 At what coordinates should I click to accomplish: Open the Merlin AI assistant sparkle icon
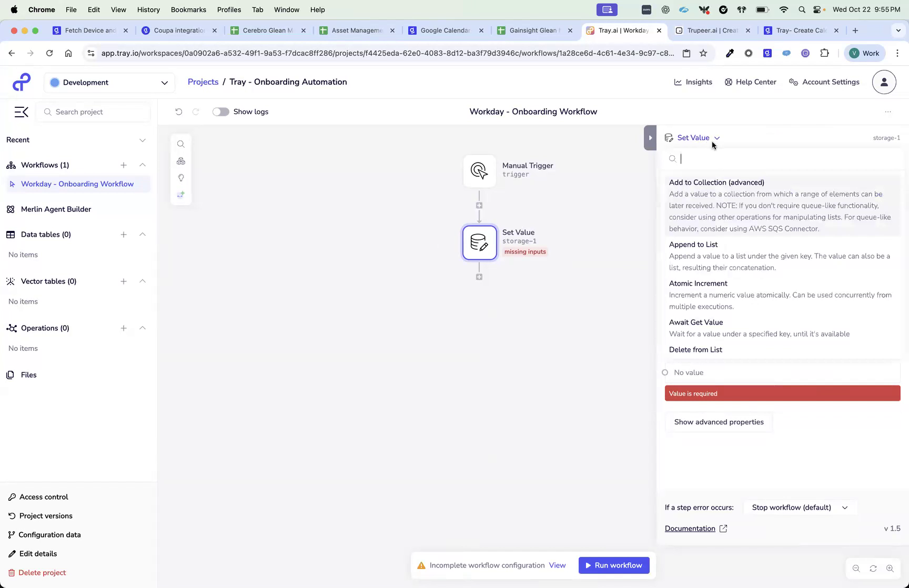pyautogui.click(x=181, y=194)
